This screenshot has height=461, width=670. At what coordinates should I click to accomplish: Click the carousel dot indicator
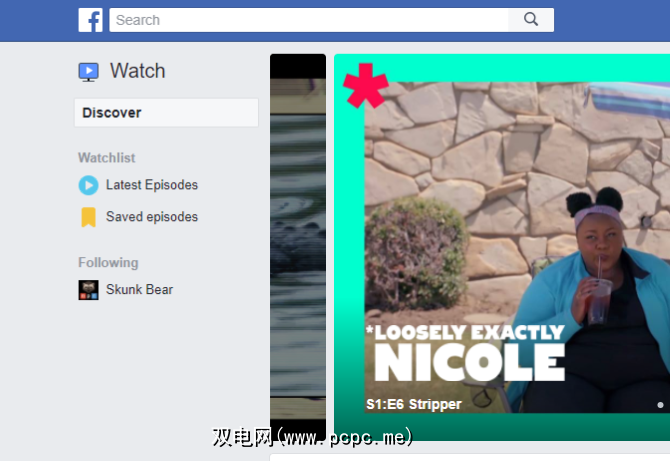click(x=660, y=405)
